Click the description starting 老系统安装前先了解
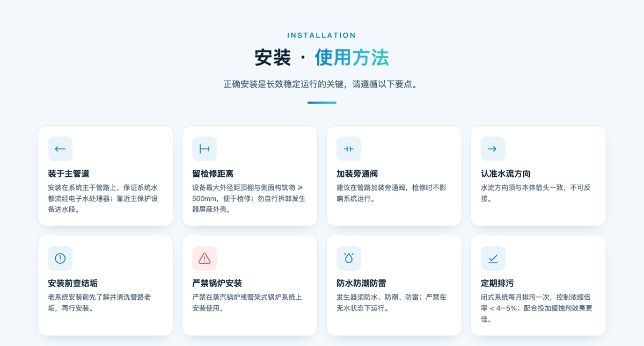 (100, 302)
